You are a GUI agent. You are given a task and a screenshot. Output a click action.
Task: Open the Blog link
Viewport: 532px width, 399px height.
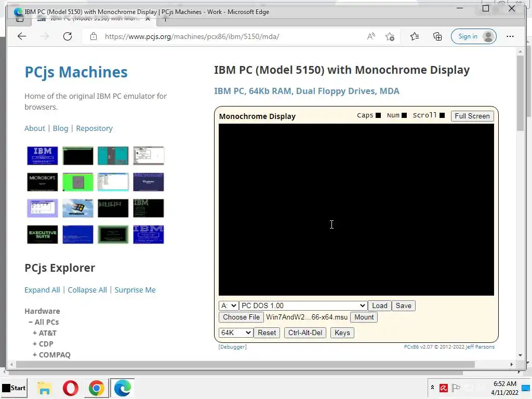click(x=60, y=128)
